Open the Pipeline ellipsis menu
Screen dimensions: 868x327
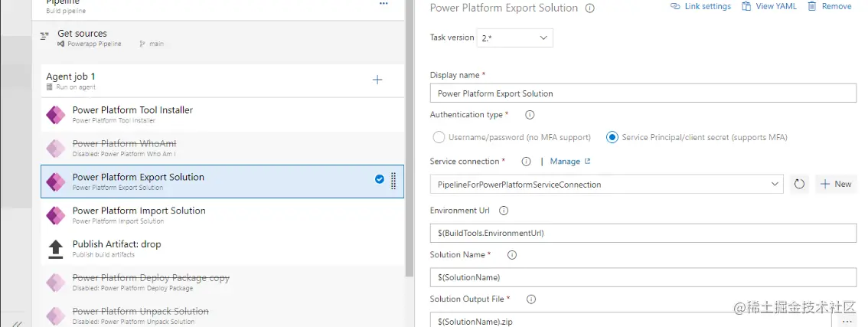point(383,4)
